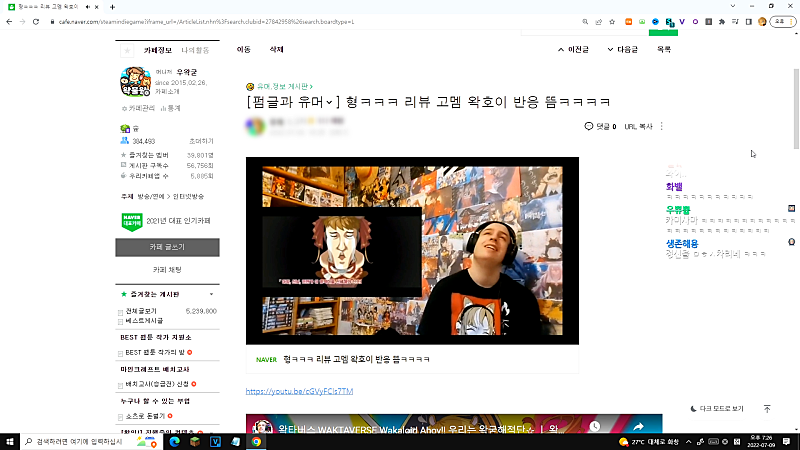800x450 pixels.
Task: Tick the 베스트게시글 board checkbox
Action: click(x=121, y=322)
